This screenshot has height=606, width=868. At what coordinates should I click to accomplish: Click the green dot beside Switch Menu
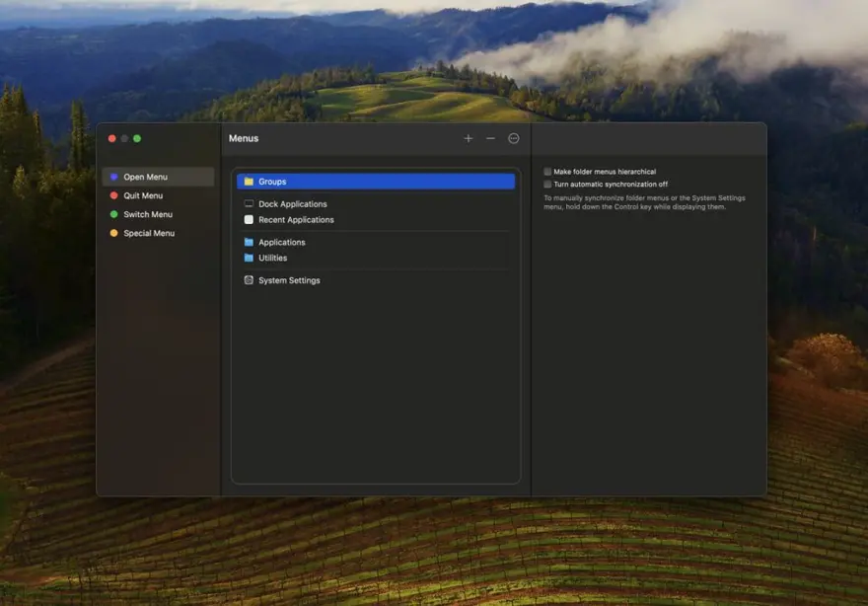pos(114,214)
